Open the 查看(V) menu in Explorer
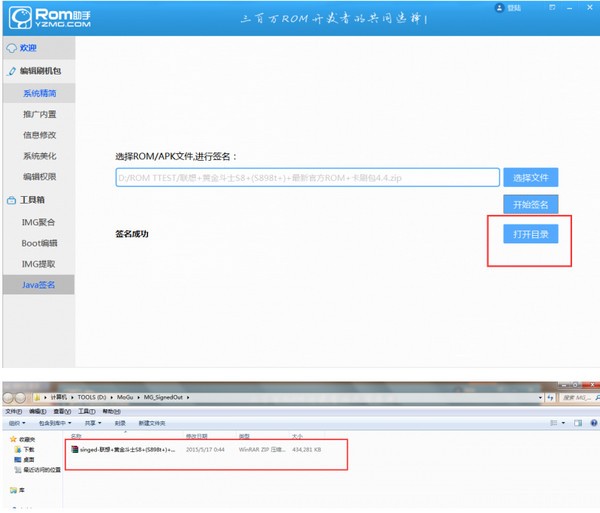Image resolution: width=600 pixels, height=513 pixels. click(x=62, y=412)
